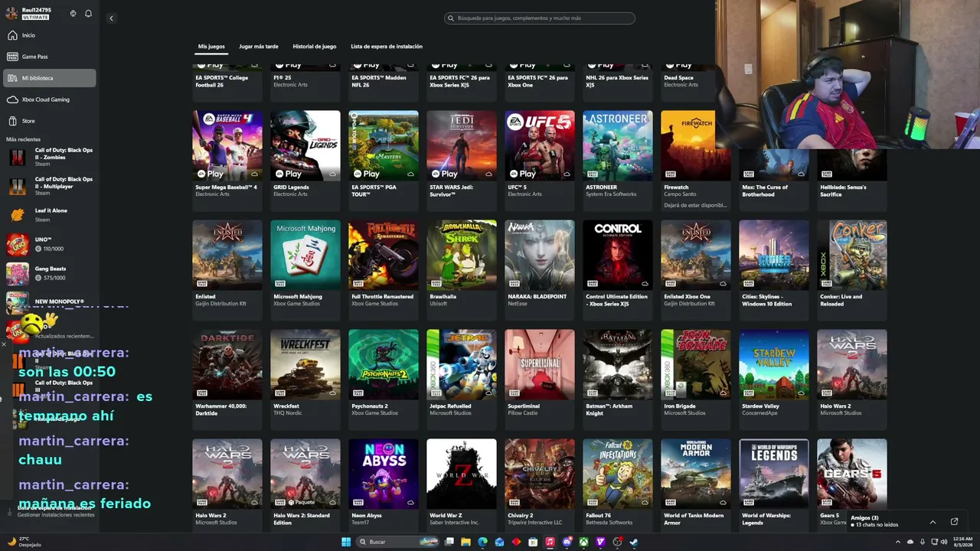Open STAR WARS Jedi: Survivor game tile
Screen dimensions: 980x551
(462, 161)
